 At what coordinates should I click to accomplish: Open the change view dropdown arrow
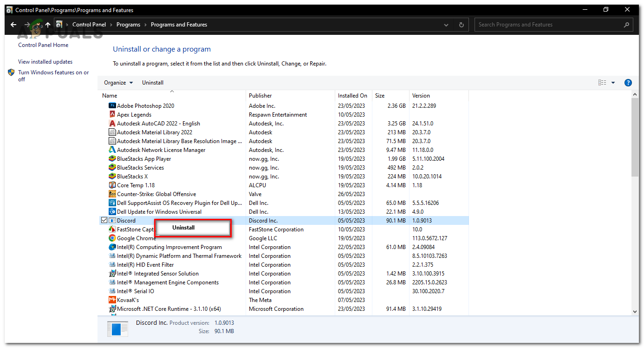point(613,82)
